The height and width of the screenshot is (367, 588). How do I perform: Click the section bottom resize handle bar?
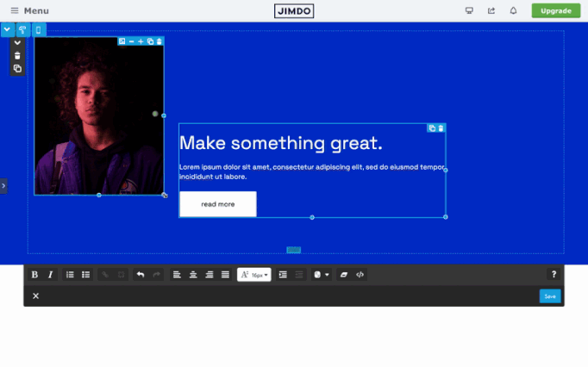coord(294,250)
